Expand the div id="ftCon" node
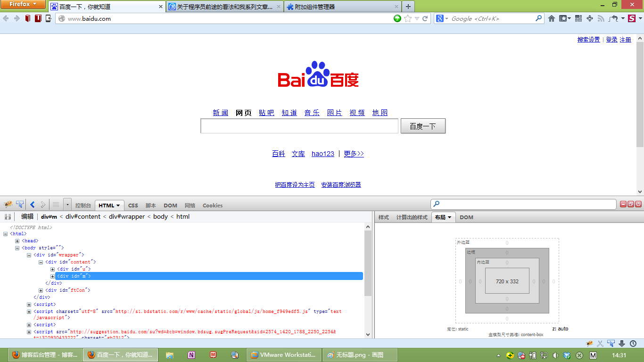This screenshot has width=644, height=362. point(41,290)
